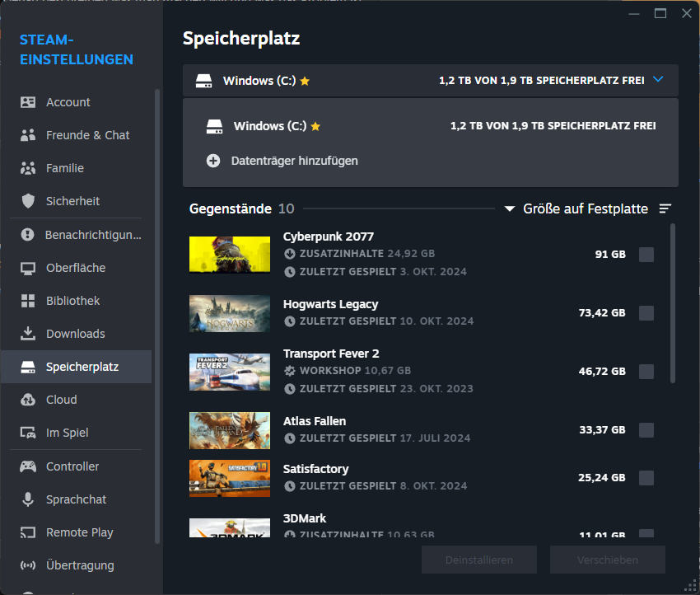Tick the Transport Fever 2 checkbox
This screenshot has width=700, height=595.
click(646, 372)
